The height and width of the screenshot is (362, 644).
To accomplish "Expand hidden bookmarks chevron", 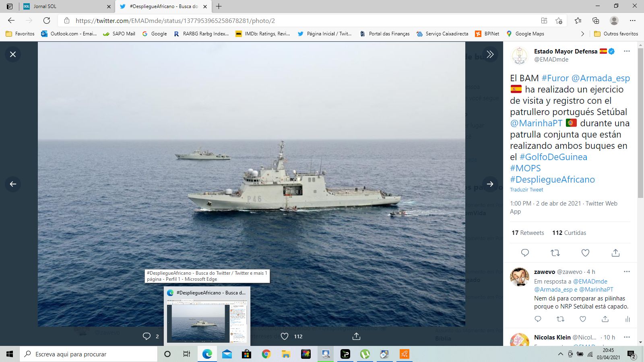I will pos(582,34).
